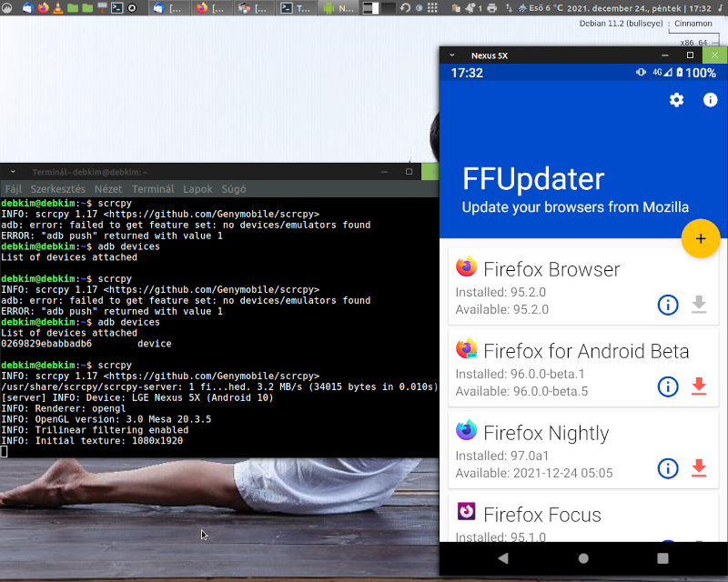The image size is (728, 582).
Task: Open the network up/down arrows applet
Action: click(509, 8)
